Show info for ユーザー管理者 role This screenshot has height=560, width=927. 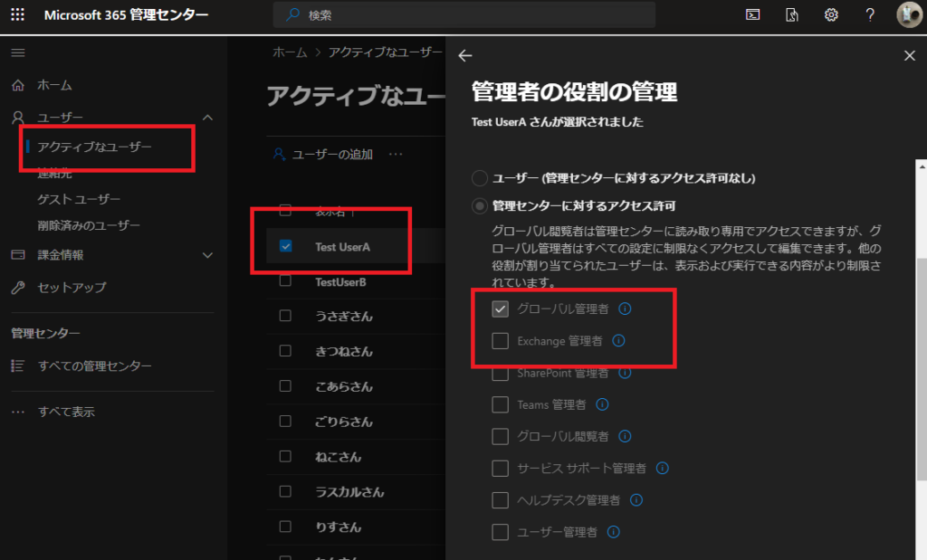pos(614,532)
